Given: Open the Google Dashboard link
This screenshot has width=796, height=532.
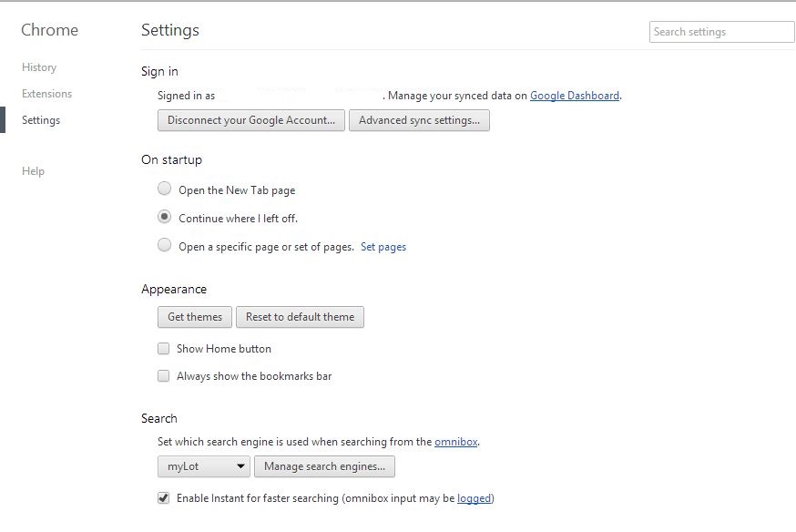Looking at the screenshot, I should click(575, 96).
